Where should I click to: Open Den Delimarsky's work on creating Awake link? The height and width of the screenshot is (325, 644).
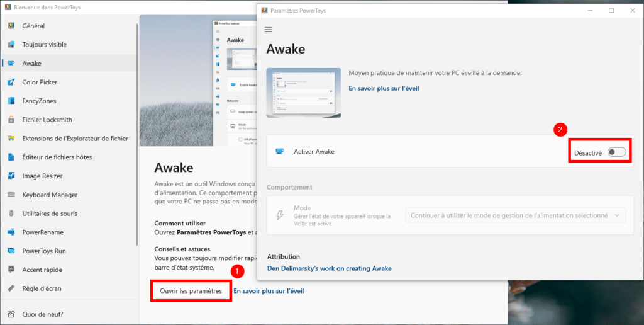tap(329, 268)
